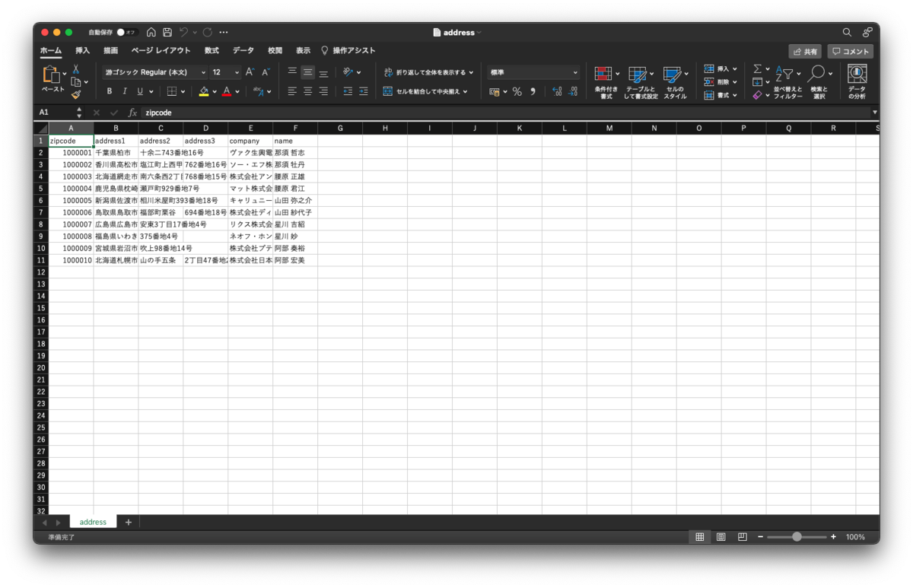Click the コメント comments button

coord(851,52)
